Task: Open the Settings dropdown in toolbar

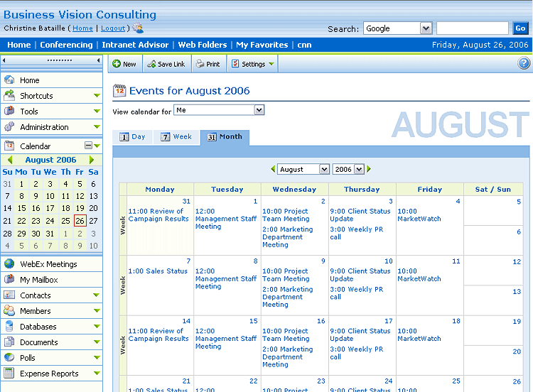Action: (x=253, y=64)
